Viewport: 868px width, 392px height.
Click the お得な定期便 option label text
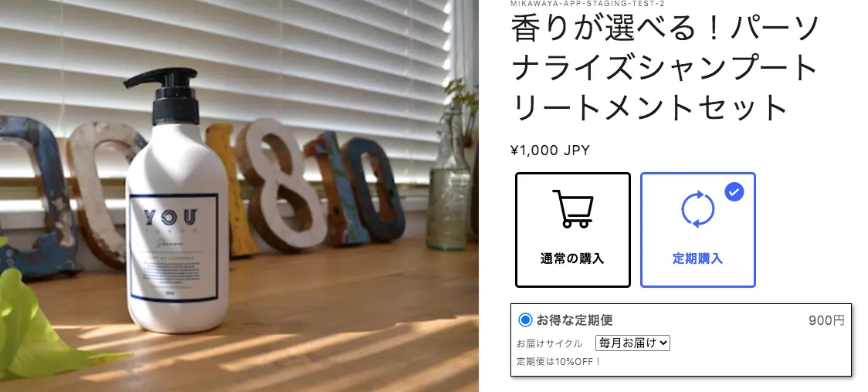click(575, 320)
